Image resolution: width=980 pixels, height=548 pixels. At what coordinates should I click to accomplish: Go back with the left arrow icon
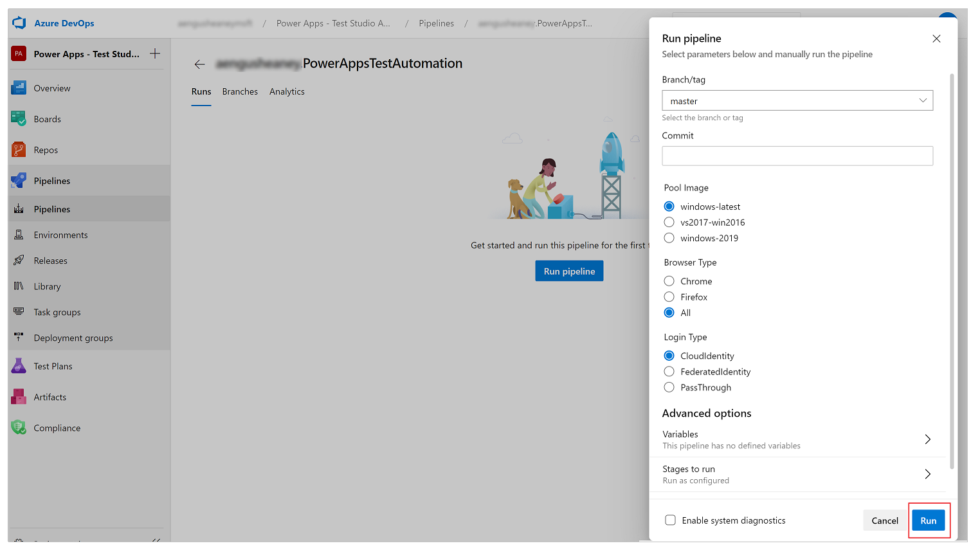(200, 64)
